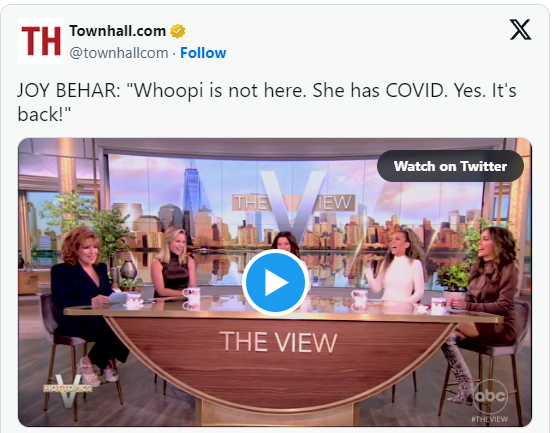Click the snakeskin boots at right

pos(459,368)
